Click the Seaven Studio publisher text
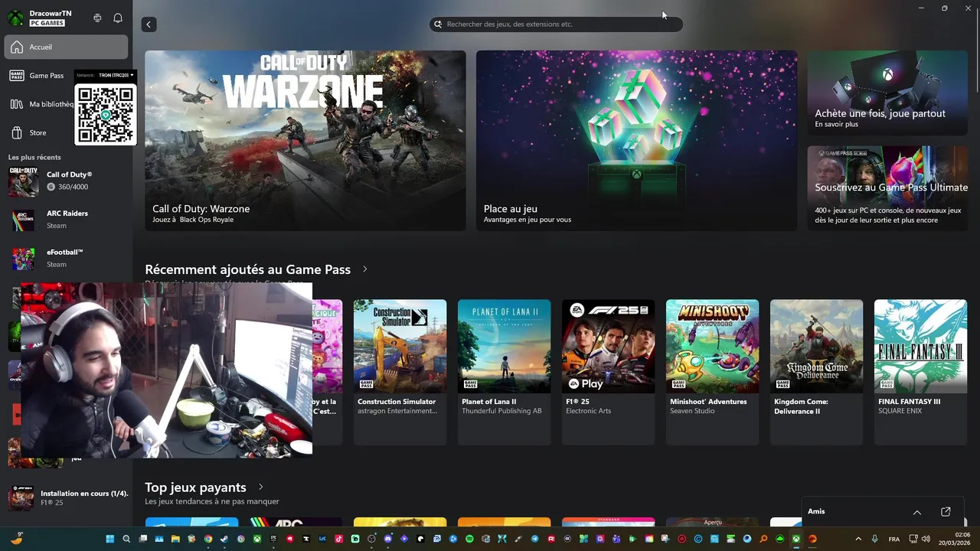This screenshot has width=980, height=551. (692, 411)
